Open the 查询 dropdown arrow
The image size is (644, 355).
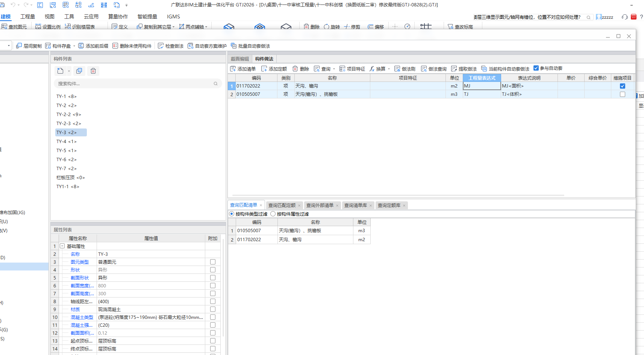pyautogui.click(x=334, y=69)
